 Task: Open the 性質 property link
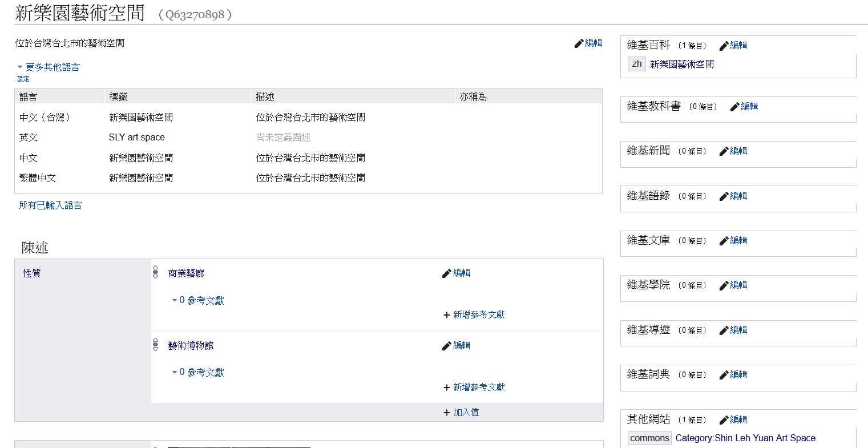(31, 273)
